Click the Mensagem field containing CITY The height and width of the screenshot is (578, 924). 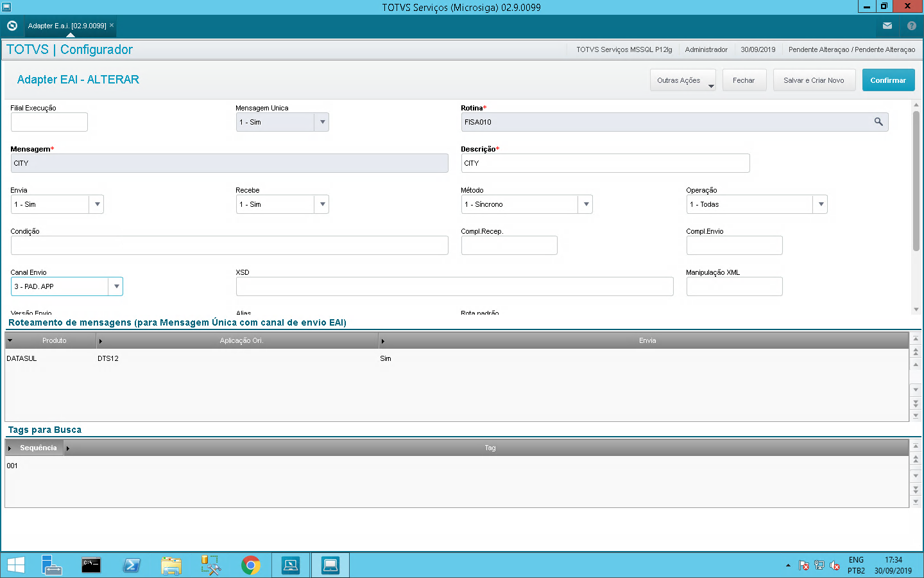point(229,163)
